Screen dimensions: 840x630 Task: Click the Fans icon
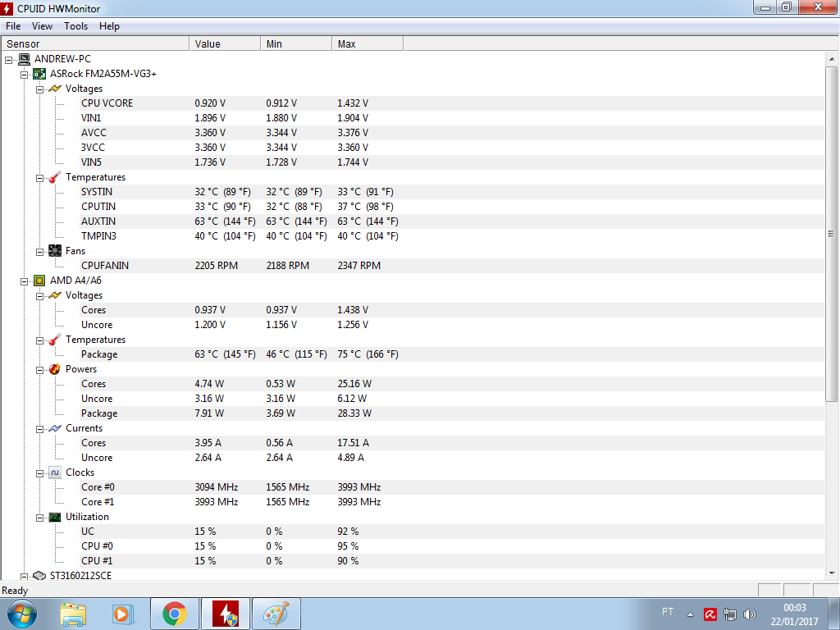(x=55, y=251)
